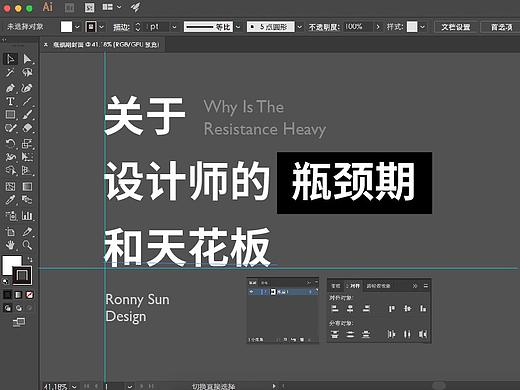Select the Selection tool (black arrow)
The width and height of the screenshot is (520, 390).
point(10,59)
